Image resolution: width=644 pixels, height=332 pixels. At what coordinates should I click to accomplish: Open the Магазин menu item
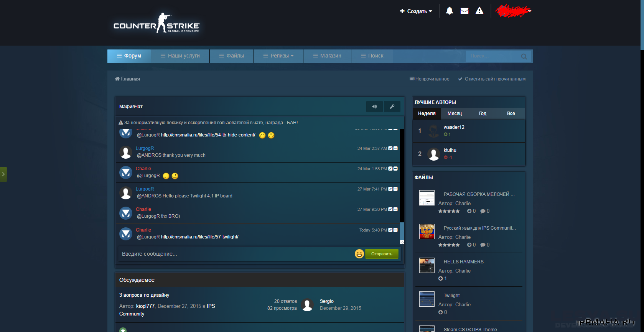click(327, 56)
